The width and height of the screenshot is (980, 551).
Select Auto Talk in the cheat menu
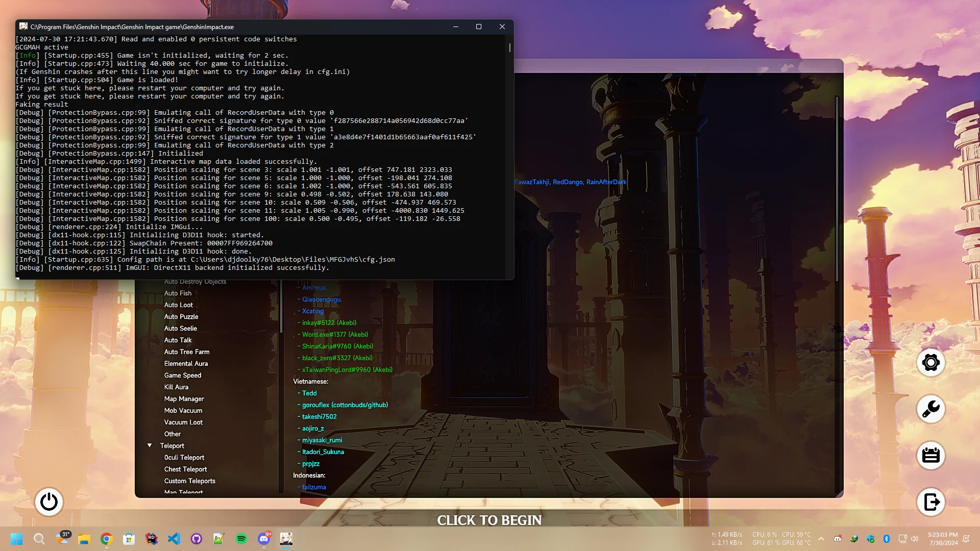(x=178, y=340)
